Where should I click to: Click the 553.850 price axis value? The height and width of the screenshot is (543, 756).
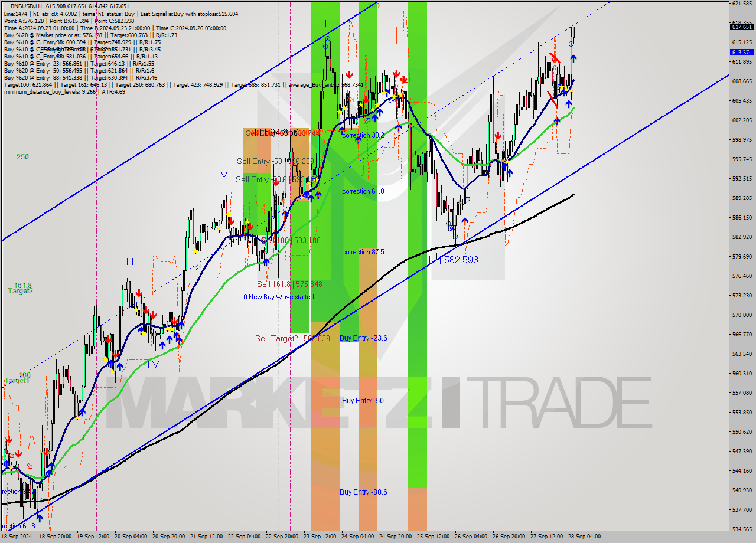tap(742, 413)
